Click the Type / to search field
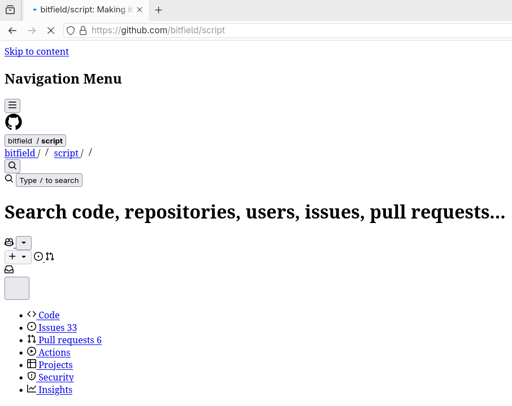This screenshot has height=406, width=512. (x=49, y=180)
